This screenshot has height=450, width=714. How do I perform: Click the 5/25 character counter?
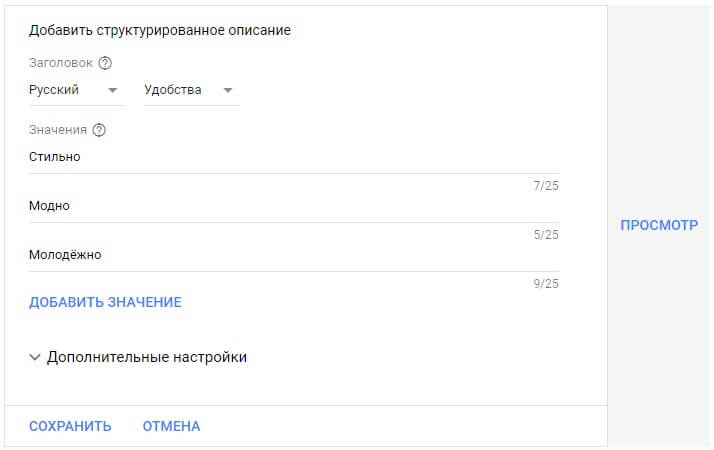(546, 235)
